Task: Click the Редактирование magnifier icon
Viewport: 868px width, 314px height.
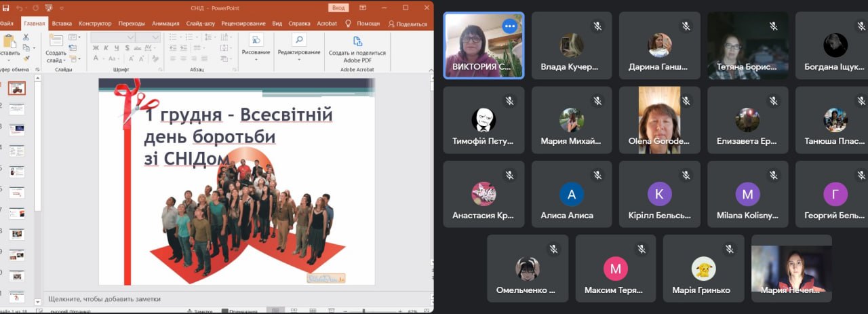Action: [x=298, y=40]
